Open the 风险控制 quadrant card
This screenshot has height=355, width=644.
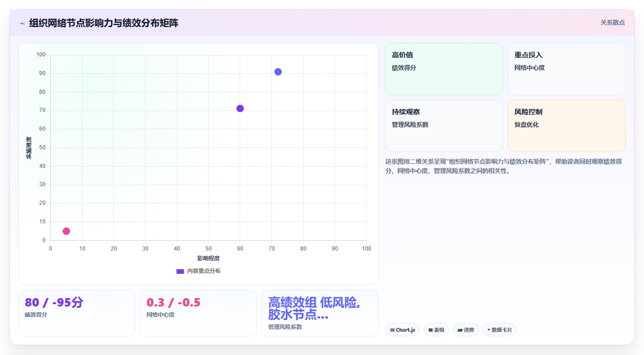pos(567,126)
